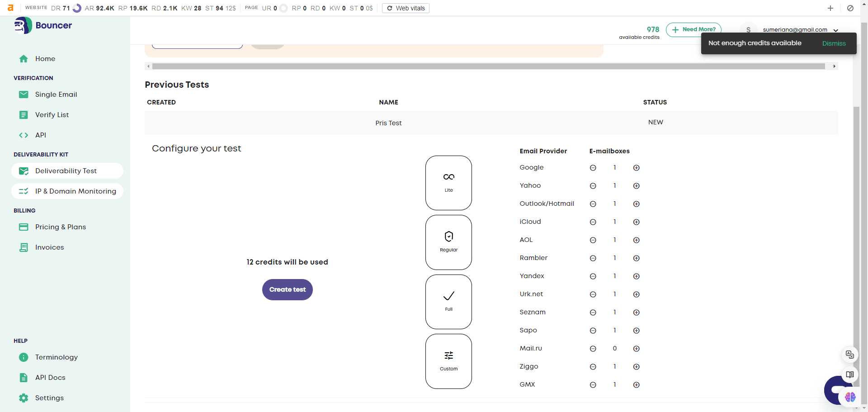Decrease Rambler mailboxes count
The width and height of the screenshot is (868, 412).
point(593,258)
